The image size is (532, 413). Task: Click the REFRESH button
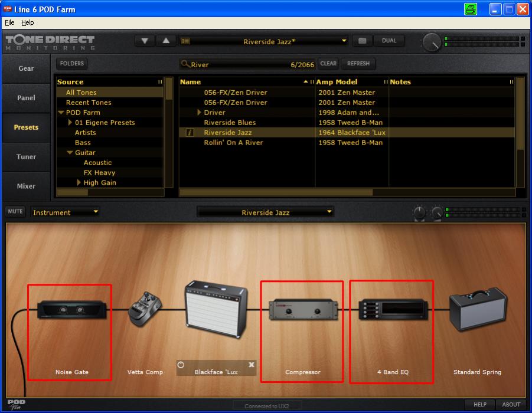point(358,63)
